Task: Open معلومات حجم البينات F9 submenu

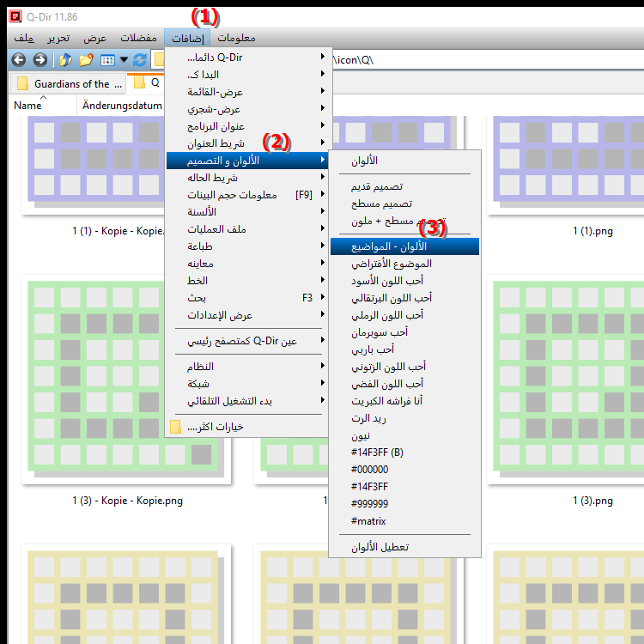Action: [246, 195]
